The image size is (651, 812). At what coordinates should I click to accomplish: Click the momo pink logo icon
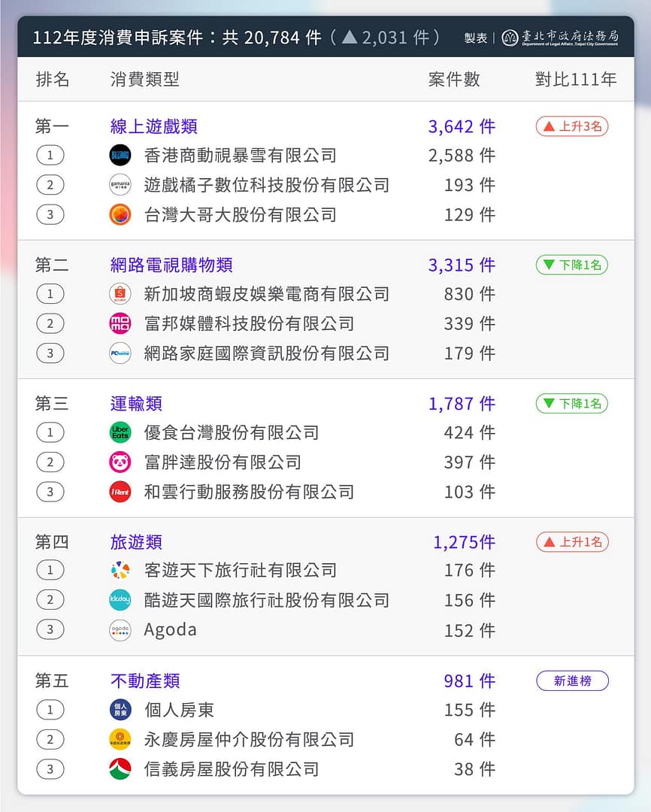pyautogui.click(x=120, y=323)
